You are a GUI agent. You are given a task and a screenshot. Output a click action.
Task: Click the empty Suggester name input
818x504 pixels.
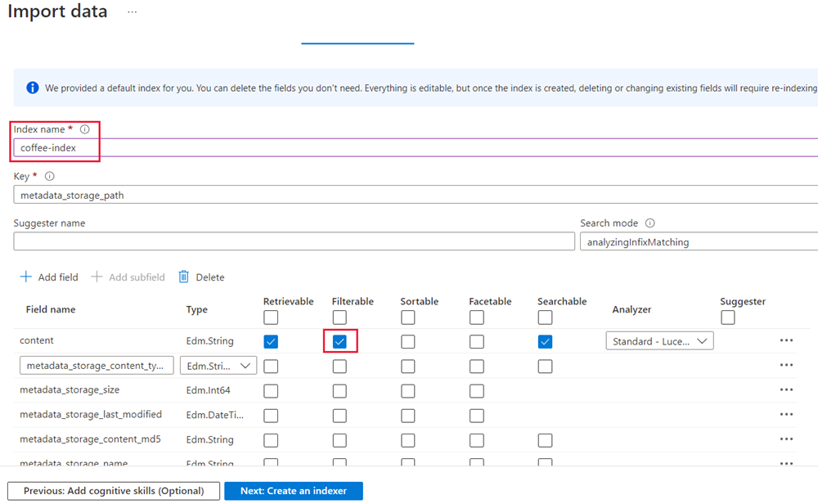pyautogui.click(x=294, y=241)
